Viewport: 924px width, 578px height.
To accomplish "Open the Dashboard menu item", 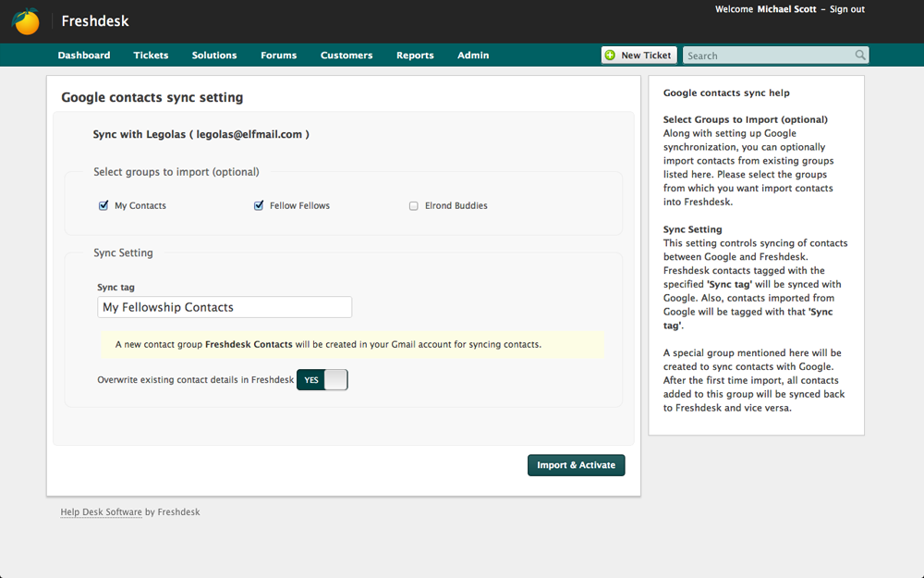I will [84, 55].
